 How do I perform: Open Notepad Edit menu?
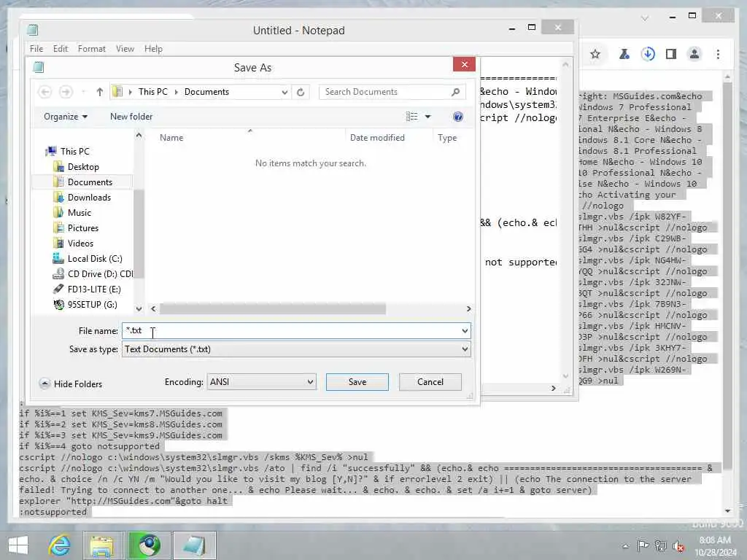(x=61, y=49)
